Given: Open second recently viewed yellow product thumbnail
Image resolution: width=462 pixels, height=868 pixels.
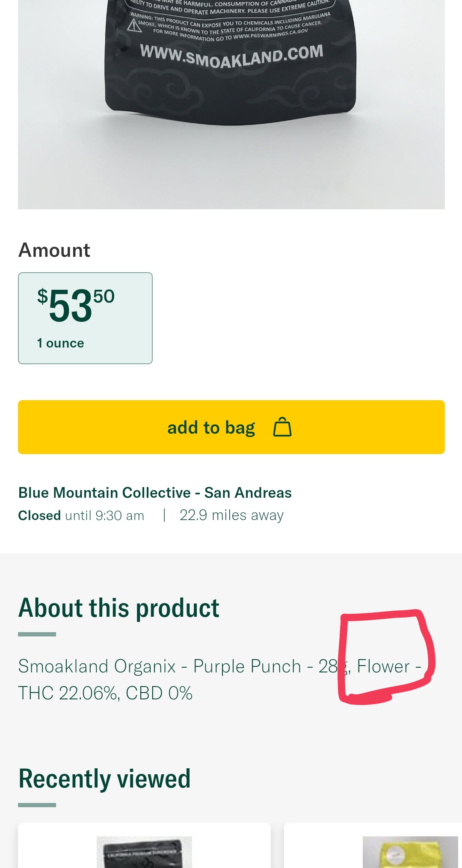Looking at the screenshot, I should [410, 852].
